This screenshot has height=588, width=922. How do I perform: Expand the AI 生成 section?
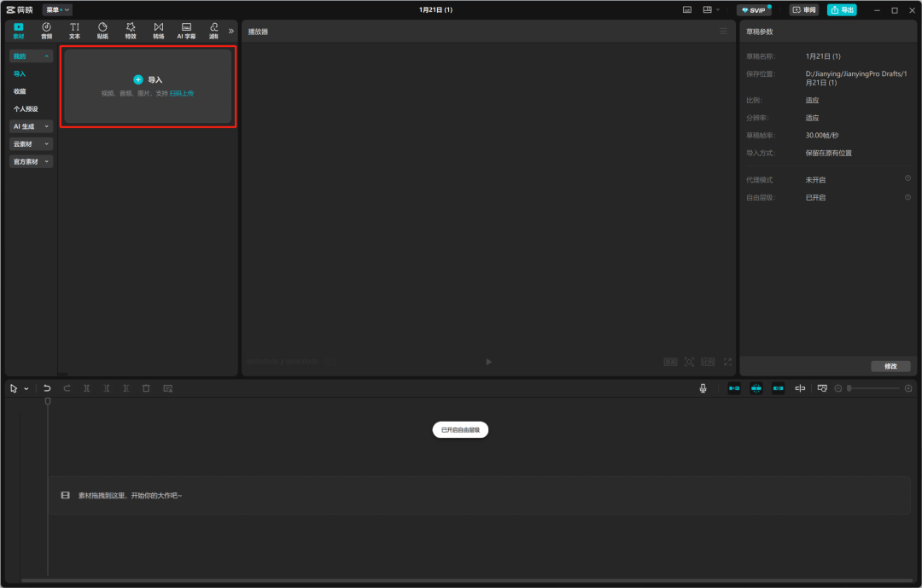tap(31, 126)
